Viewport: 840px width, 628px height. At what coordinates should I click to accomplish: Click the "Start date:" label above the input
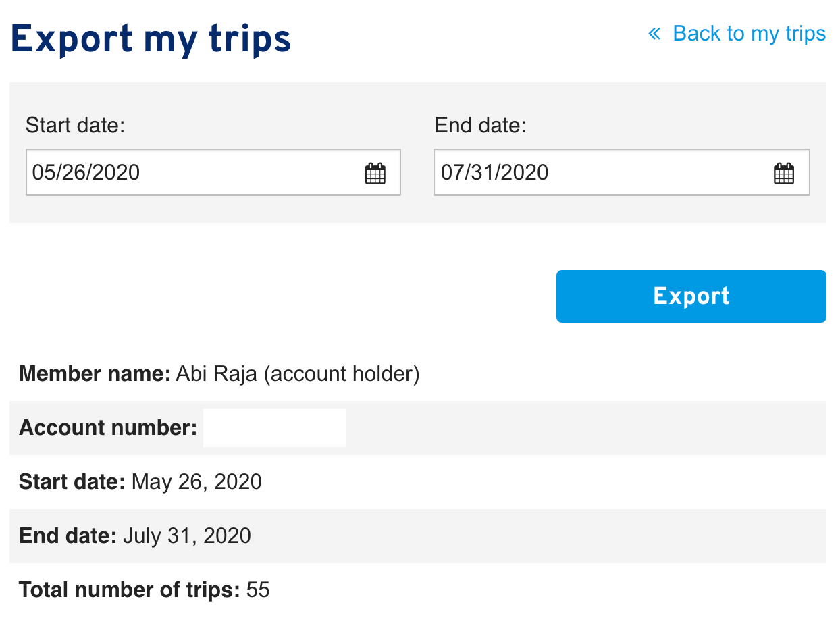point(75,126)
